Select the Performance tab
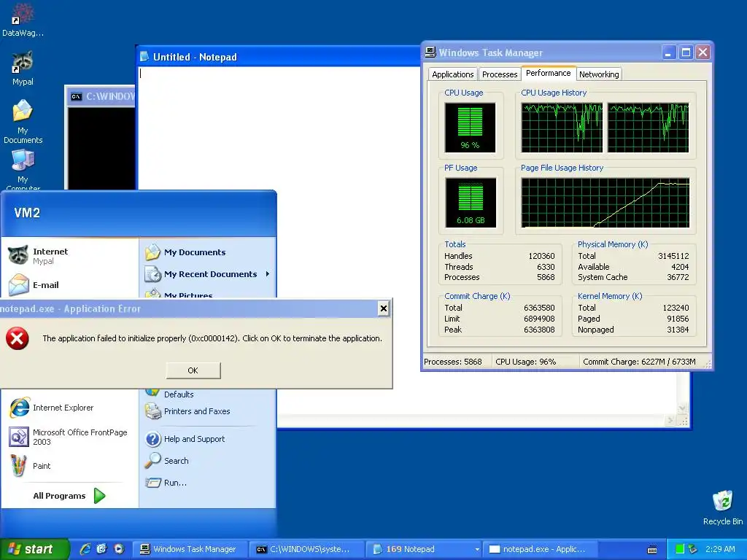747x560 pixels. (x=549, y=74)
